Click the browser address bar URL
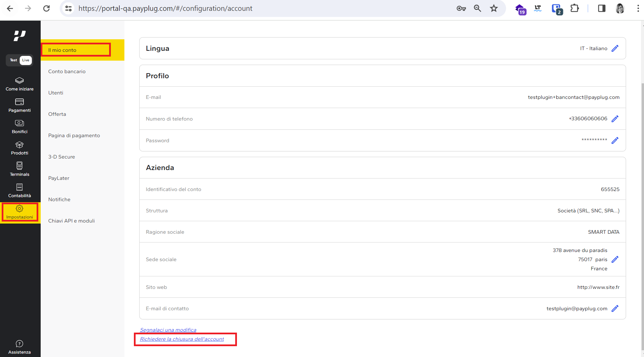The image size is (644, 357). [x=165, y=8]
